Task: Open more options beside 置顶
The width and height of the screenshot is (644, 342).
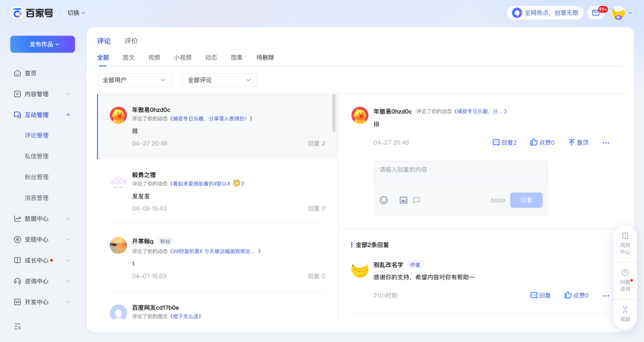Action: click(606, 143)
